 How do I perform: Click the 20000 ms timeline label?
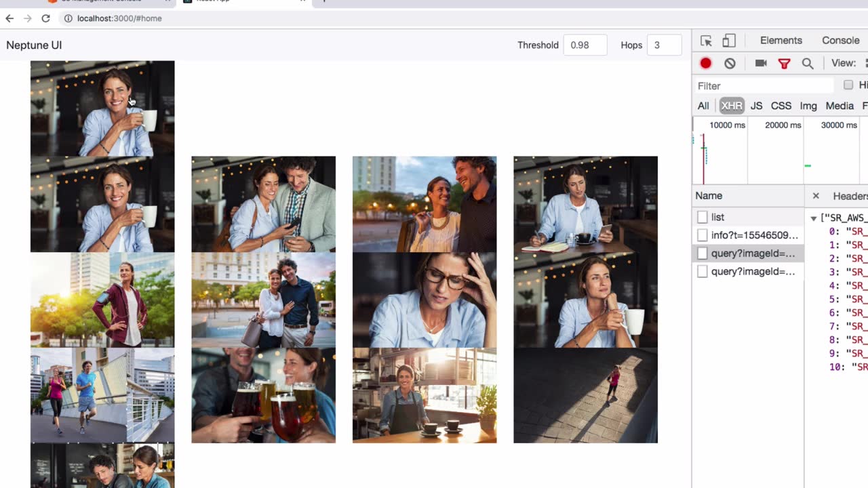(x=783, y=125)
